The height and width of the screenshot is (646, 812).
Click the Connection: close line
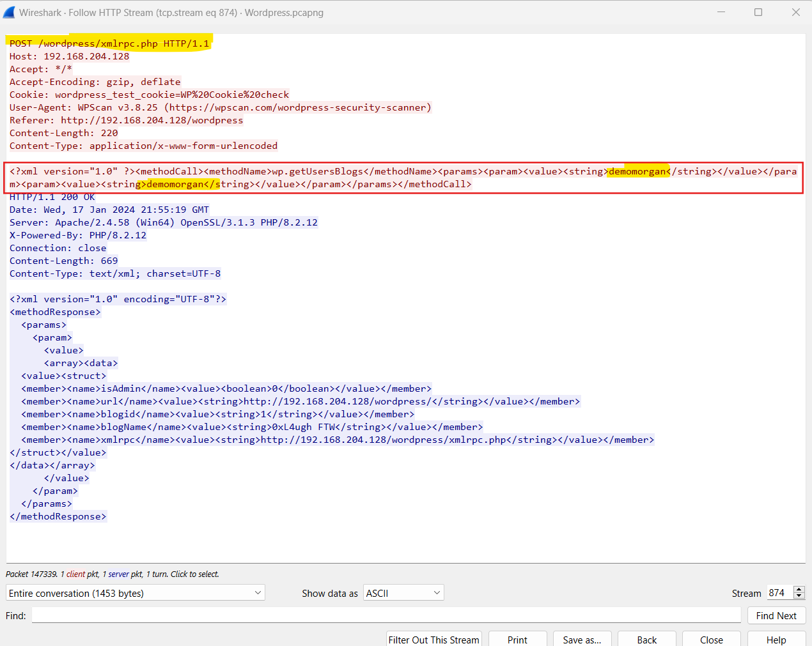(58, 248)
